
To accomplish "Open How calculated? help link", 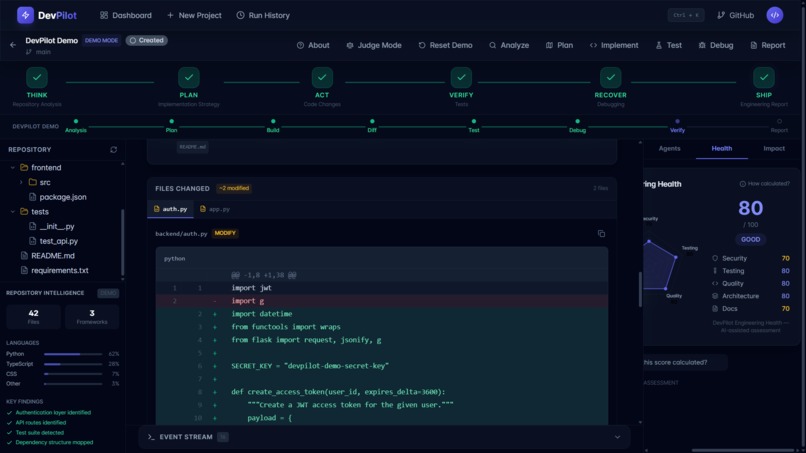I will tap(764, 184).
